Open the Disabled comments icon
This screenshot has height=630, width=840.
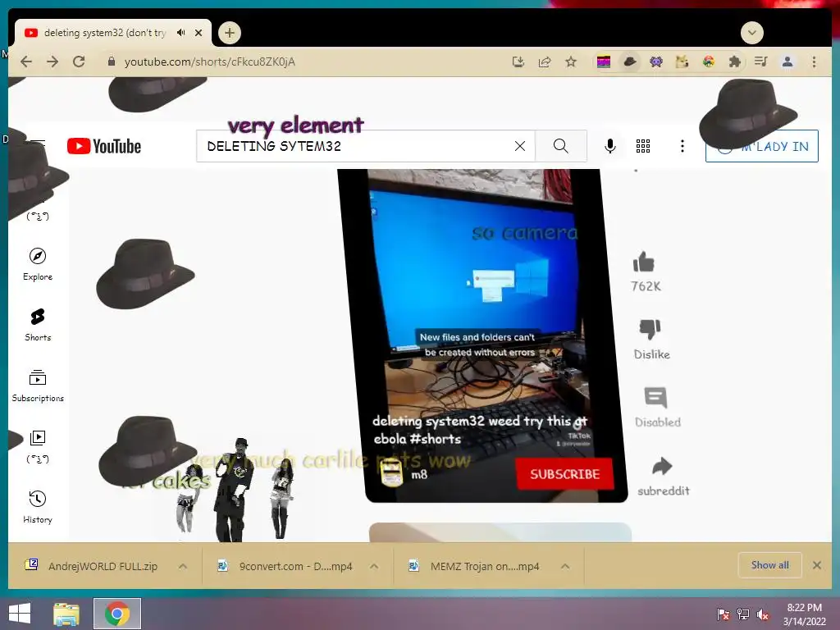click(x=656, y=398)
